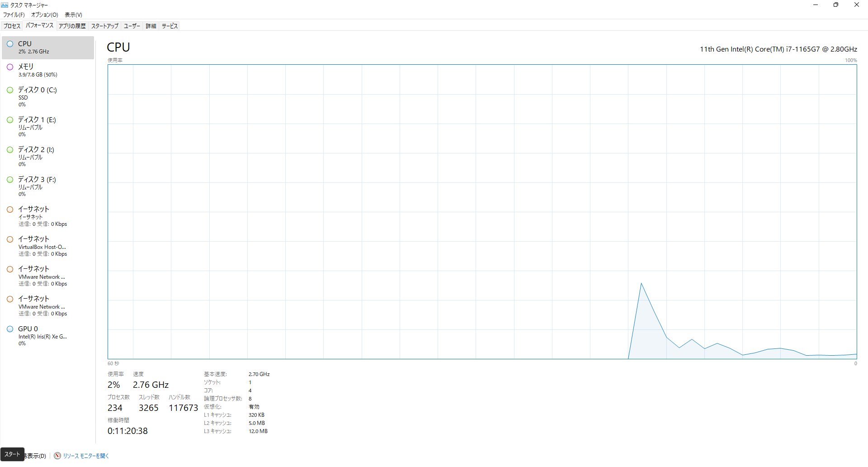
Task: Switch to the プロセス tab
Action: click(12, 26)
